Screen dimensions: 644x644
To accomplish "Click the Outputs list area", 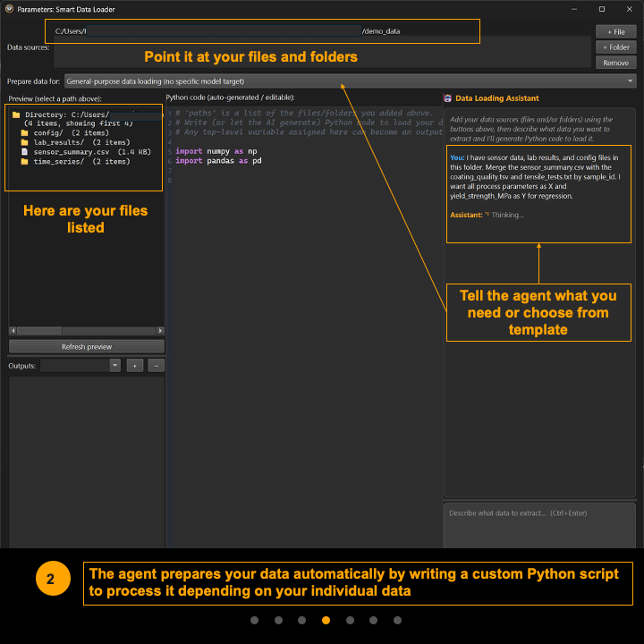I will (87, 462).
